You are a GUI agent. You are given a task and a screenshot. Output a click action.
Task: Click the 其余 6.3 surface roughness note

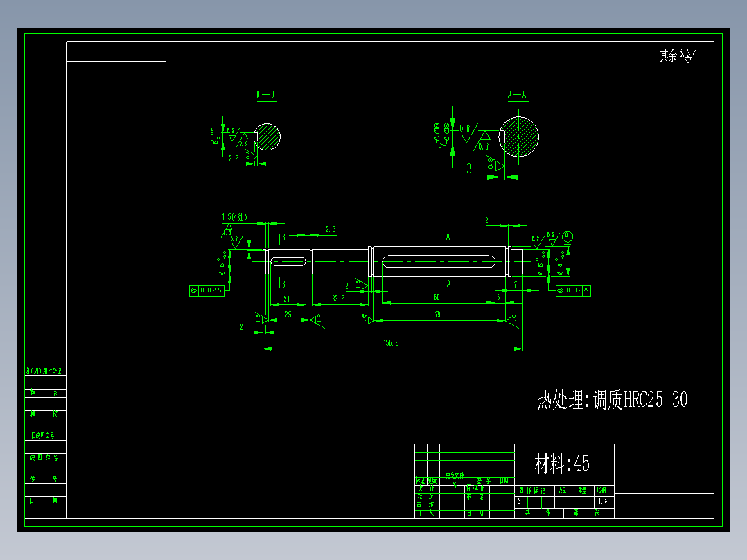click(678, 55)
